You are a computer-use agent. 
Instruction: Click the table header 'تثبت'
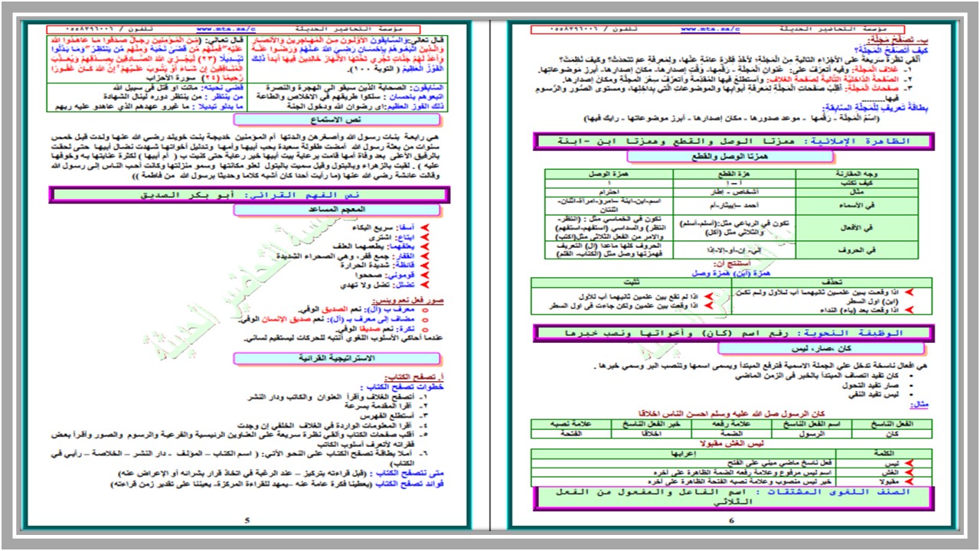click(x=632, y=281)
